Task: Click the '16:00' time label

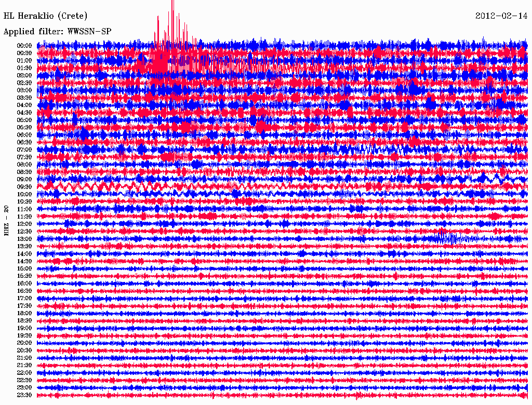Action: [x=24, y=284]
